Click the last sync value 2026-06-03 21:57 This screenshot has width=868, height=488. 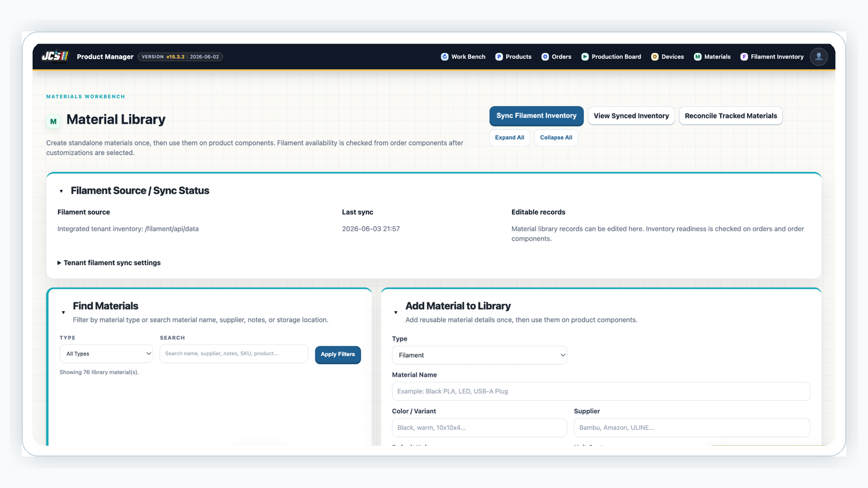pos(371,229)
